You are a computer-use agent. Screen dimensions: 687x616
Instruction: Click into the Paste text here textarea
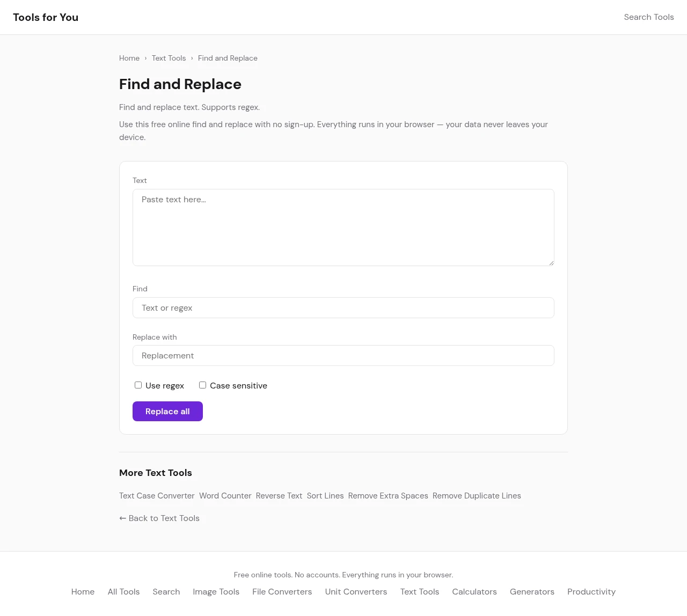[343, 227]
